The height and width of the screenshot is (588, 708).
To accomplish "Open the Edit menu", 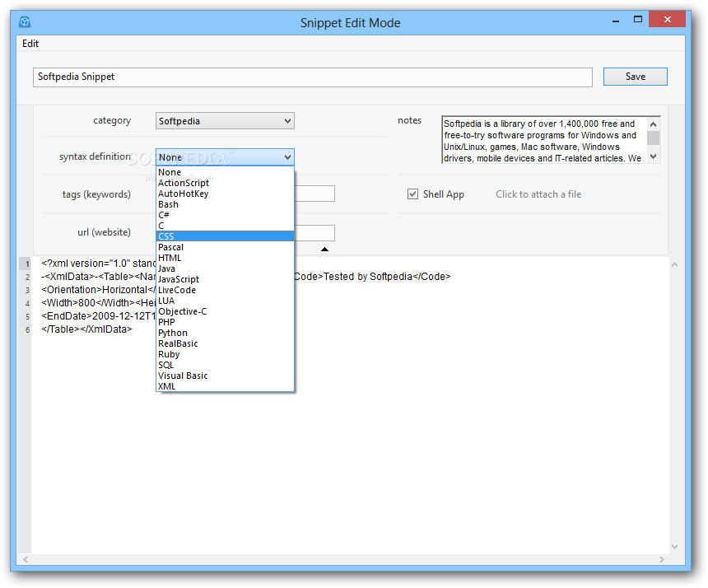I will tap(30, 44).
